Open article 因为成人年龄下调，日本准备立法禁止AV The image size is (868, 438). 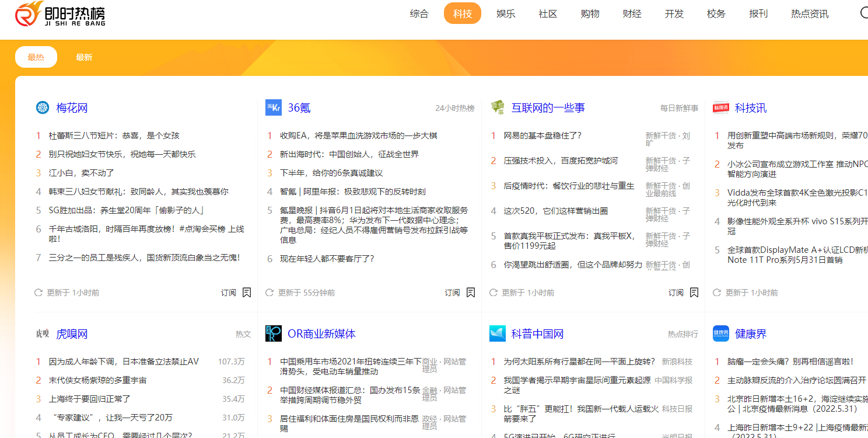[124, 361]
